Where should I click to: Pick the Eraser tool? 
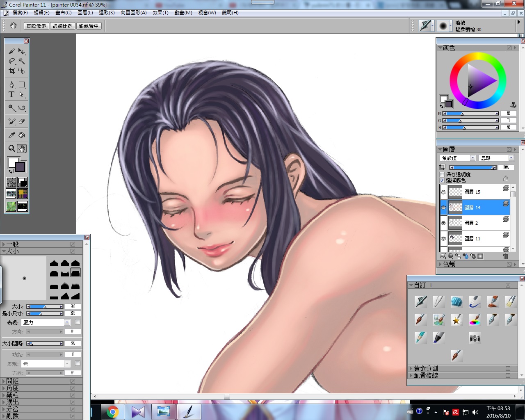pos(22,121)
